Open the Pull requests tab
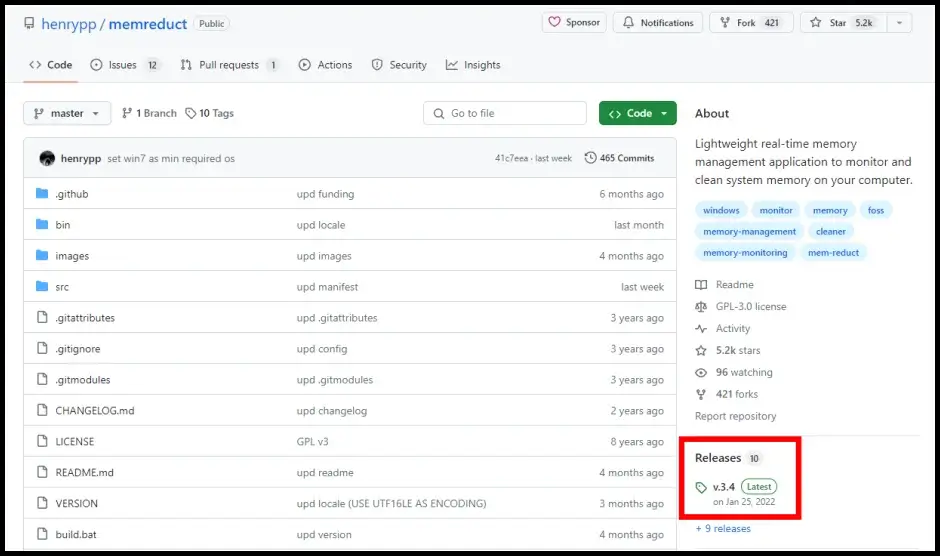Screen dimensions: 940x556 [229, 65]
